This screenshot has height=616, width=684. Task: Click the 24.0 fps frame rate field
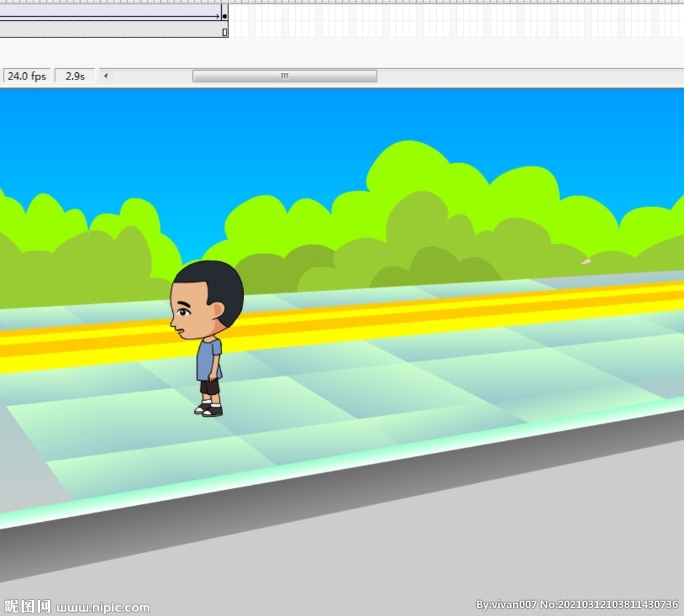coord(27,76)
